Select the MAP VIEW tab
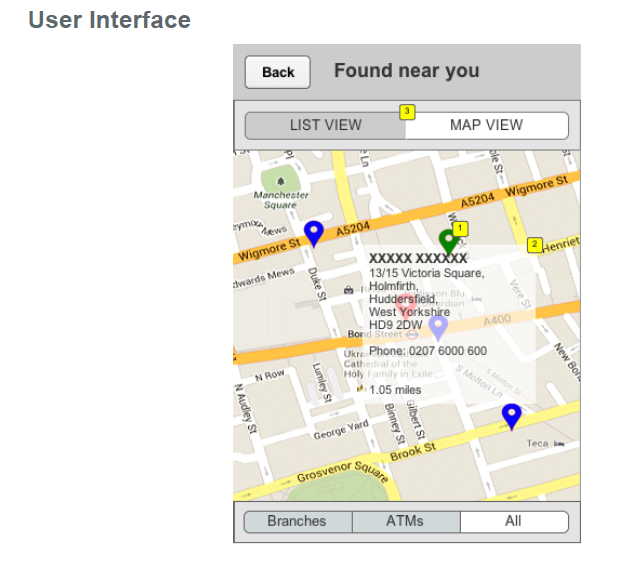The width and height of the screenshot is (631, 570). (x=487, y=125)
